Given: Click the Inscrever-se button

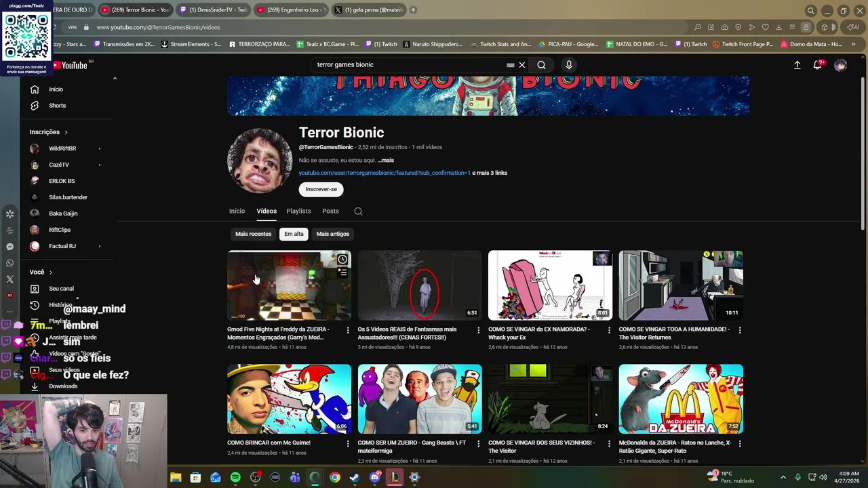Looking at the screenshot, I should tap(321, 190).
